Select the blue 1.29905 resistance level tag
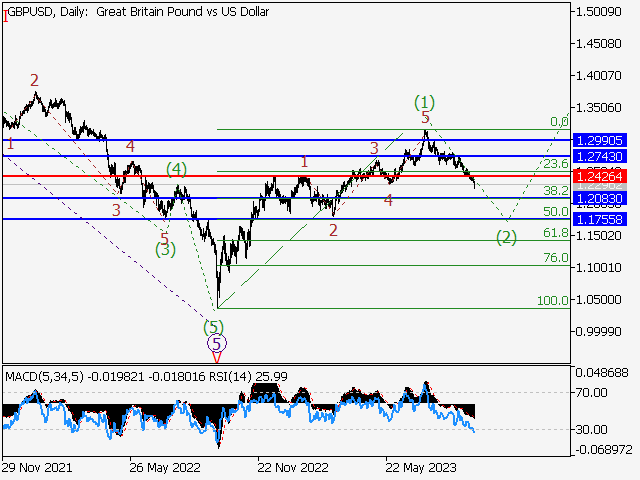Image resolution: width=640 pixels, height=480 pixels. pyautogui.click(x=600, y=140)
